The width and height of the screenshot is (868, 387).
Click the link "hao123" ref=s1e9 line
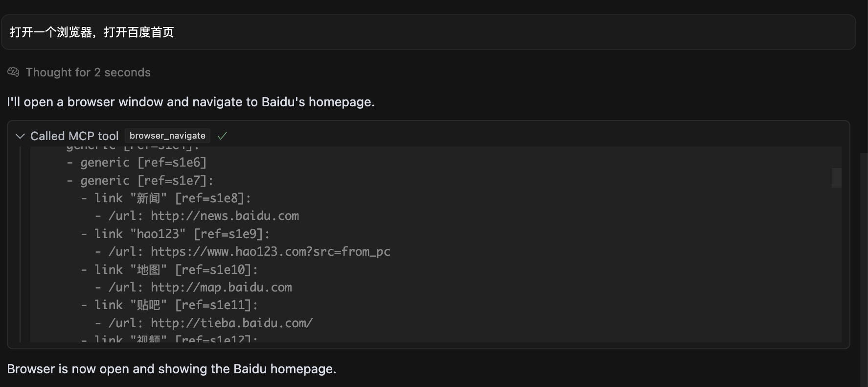pos(182,234)
